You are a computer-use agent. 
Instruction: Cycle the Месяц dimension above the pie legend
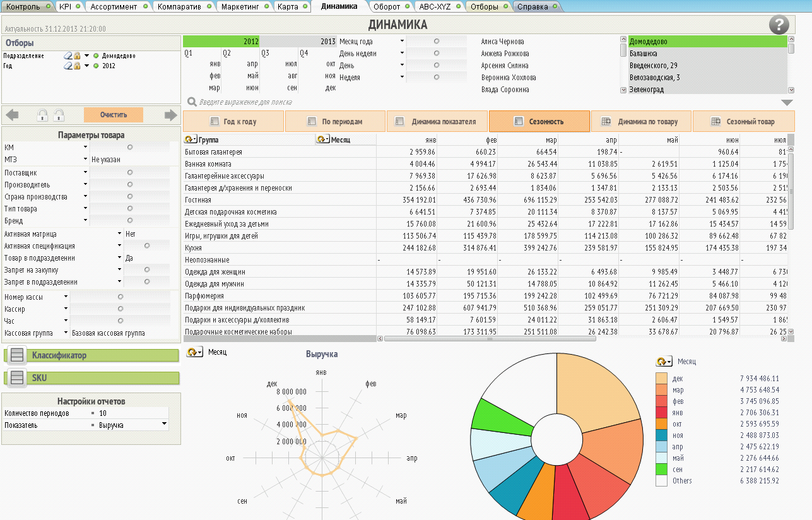pos(664,362)
